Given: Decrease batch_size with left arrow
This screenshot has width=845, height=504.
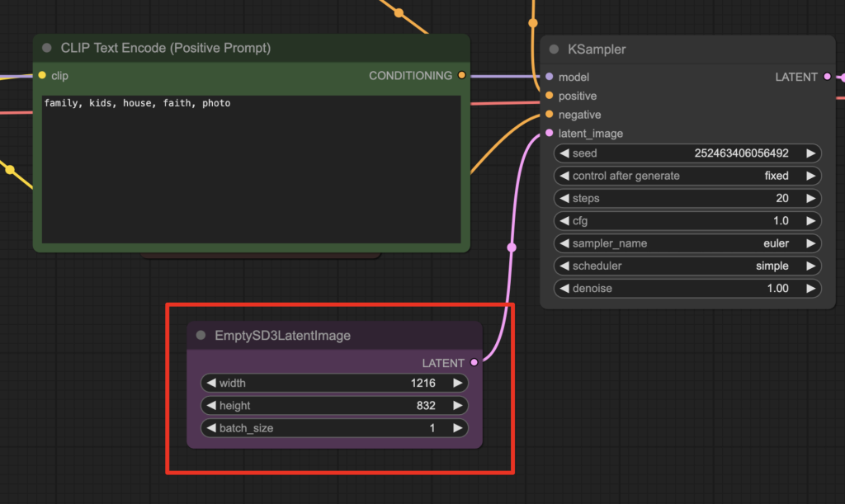Looking at the screenshot, I should coord(211,428).
